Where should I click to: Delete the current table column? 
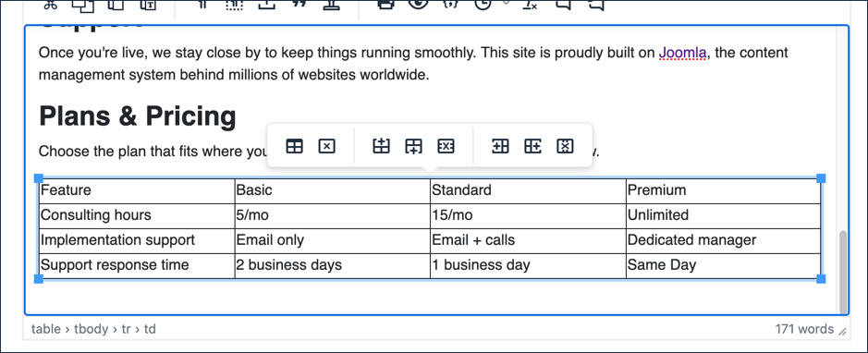click(x=565, y=146)
